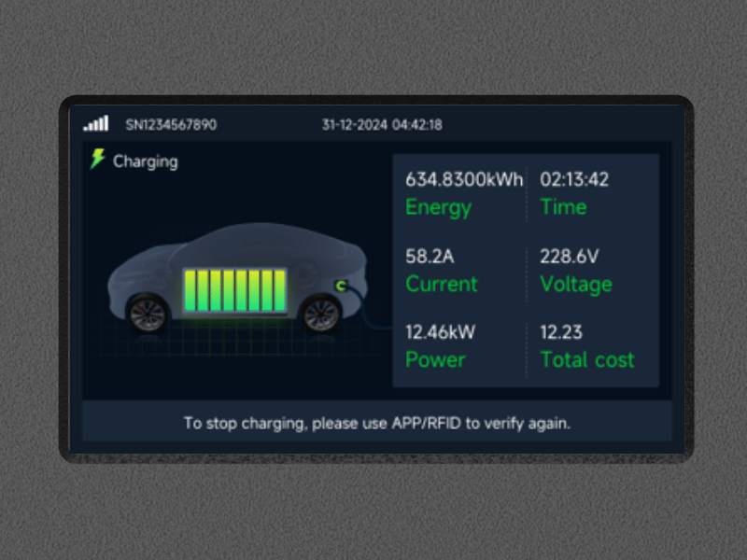Screen dimensions: 747x560
Task: Click the green Voltage label
Action: click(x=576, y=285)
